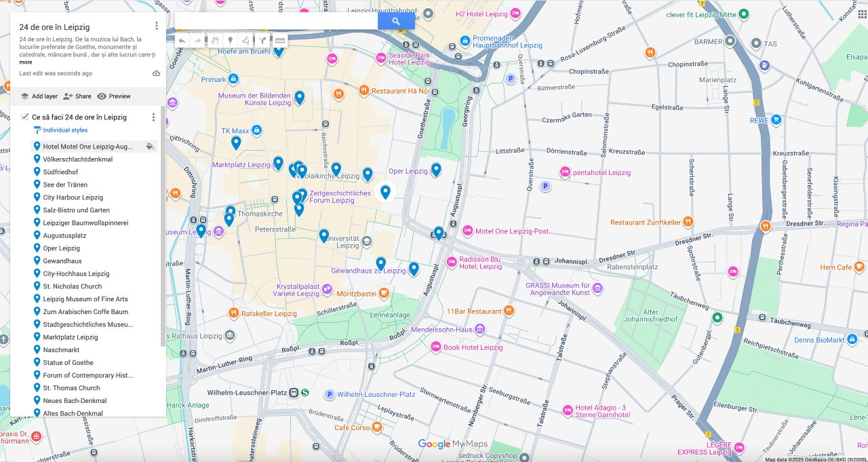
Task: Open the Google apps grid icon
Action: [862, 14]
